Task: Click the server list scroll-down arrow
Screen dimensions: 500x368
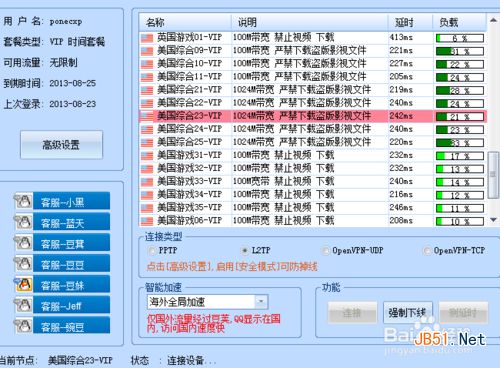Action: coord(493,220)
